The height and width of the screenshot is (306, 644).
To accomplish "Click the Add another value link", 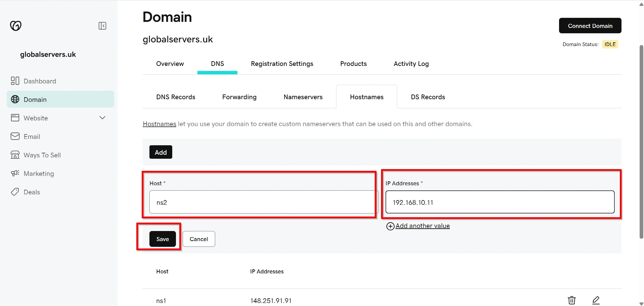I will coord(422,226).
